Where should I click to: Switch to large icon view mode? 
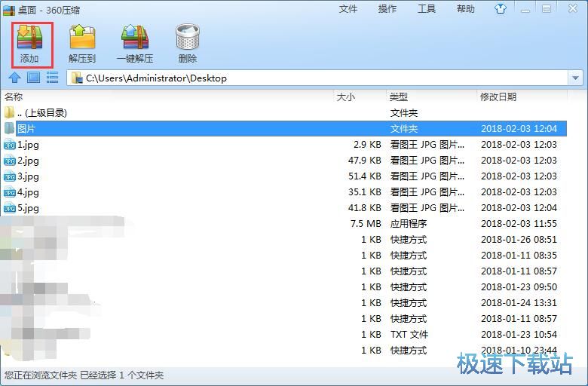[33, 78]
